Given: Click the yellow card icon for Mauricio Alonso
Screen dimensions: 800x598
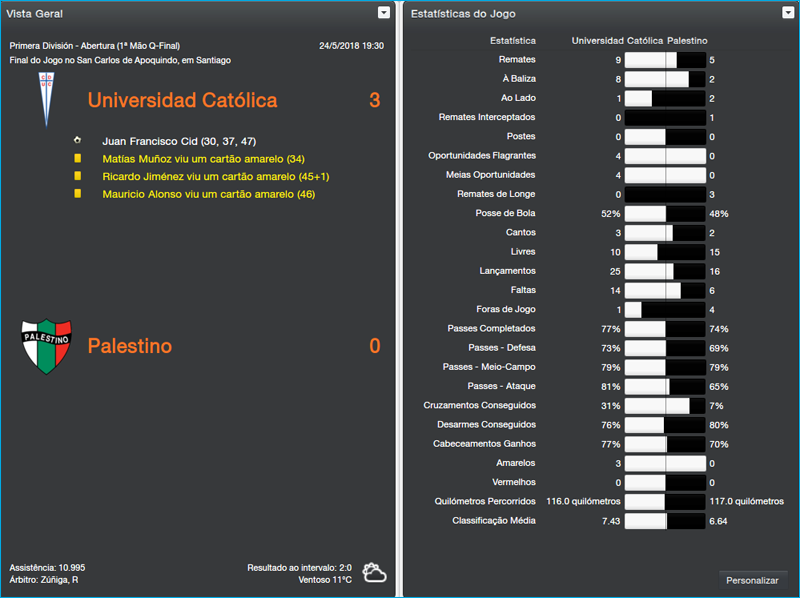Looking at the screenshot, I should pyautogui.click(x=77, y=193).
